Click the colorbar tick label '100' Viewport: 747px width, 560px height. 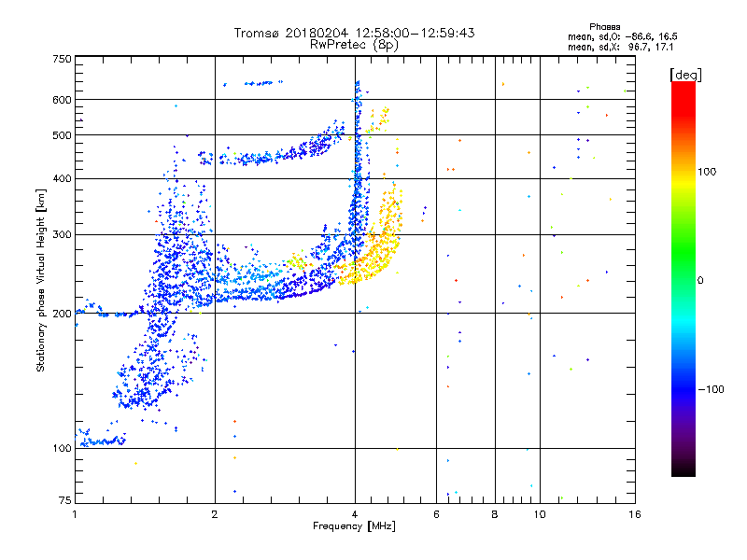(x=707, y=172)
